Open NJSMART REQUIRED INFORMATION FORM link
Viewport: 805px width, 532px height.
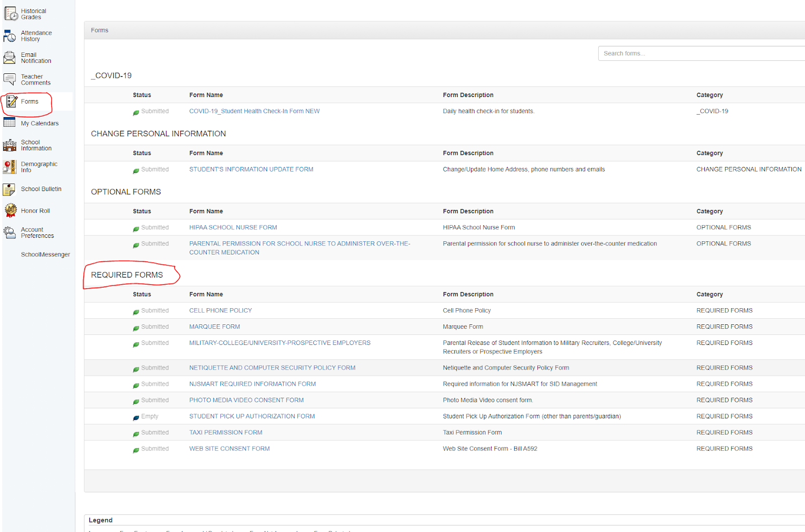tap(253, 384)
